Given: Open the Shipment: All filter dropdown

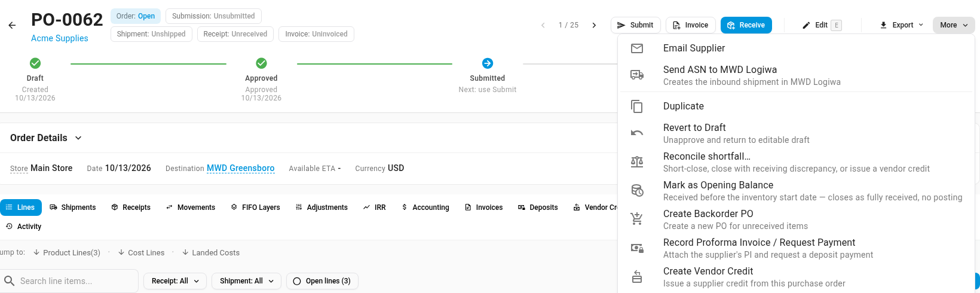Looking at the screenshot, I should click(x=246, y=281).
